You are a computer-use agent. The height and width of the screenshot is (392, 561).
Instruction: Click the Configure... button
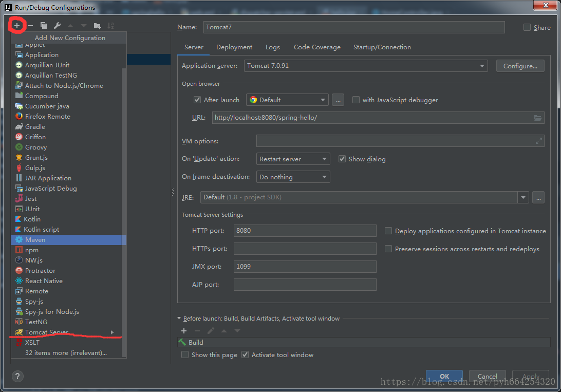520,66
